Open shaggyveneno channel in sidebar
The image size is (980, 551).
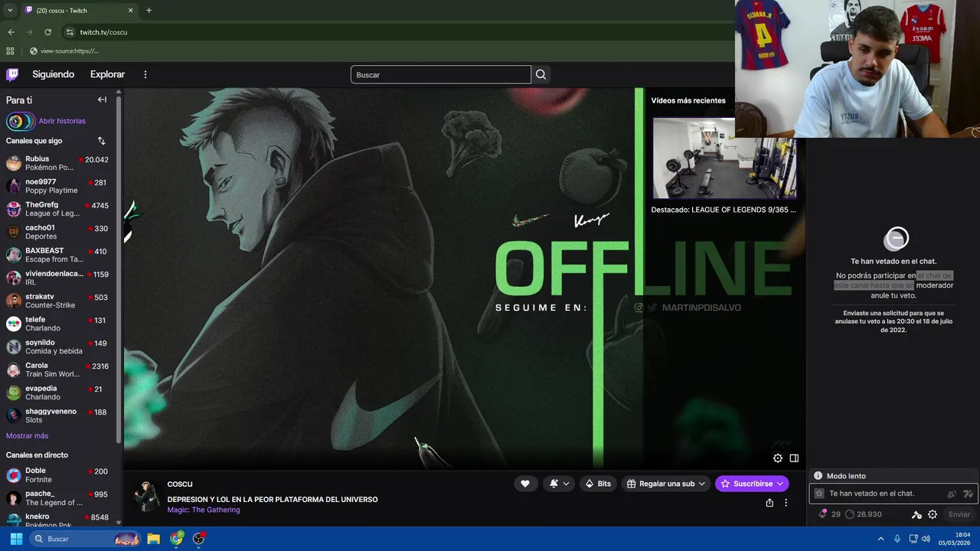tap(58, 416)
